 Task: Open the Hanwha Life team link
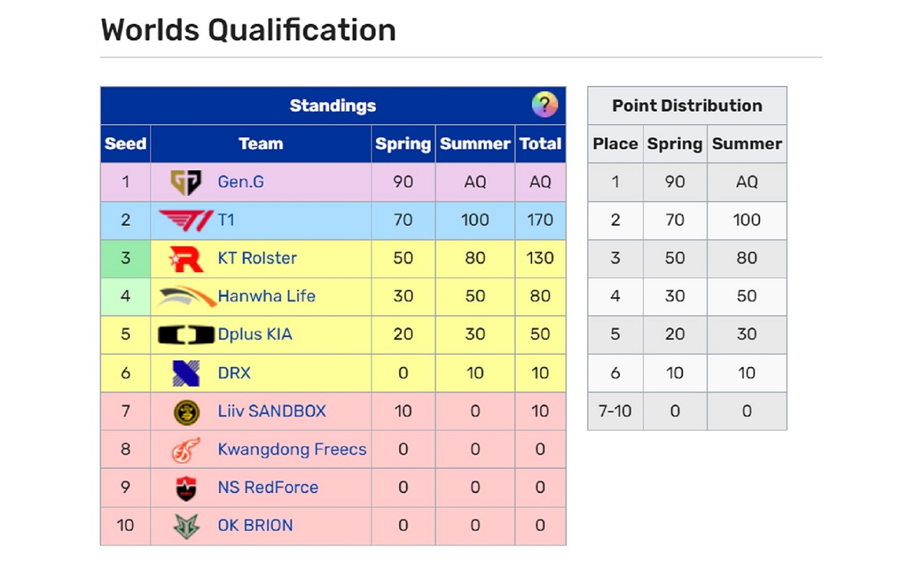tap(266, 296)
